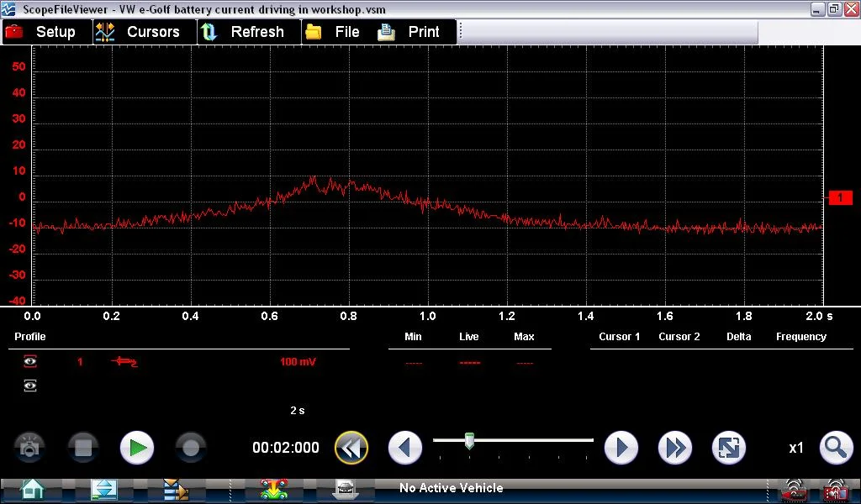Click the Frequency column header

click(801, 337)
